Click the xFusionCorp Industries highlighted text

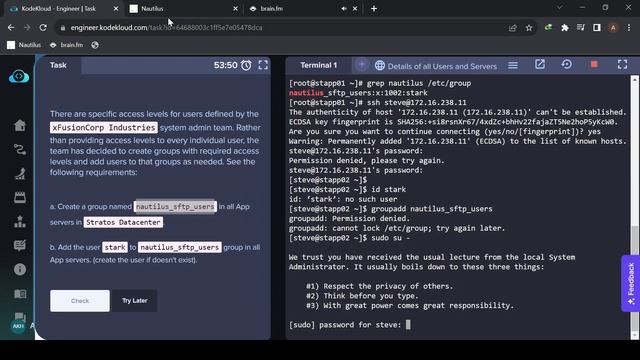(x=104, y=128)
